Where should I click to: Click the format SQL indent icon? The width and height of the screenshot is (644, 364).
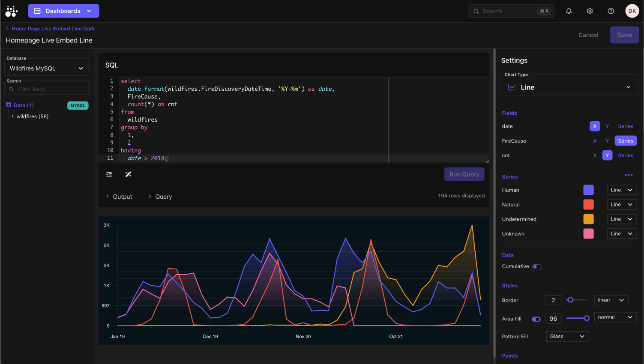point(109,174)
